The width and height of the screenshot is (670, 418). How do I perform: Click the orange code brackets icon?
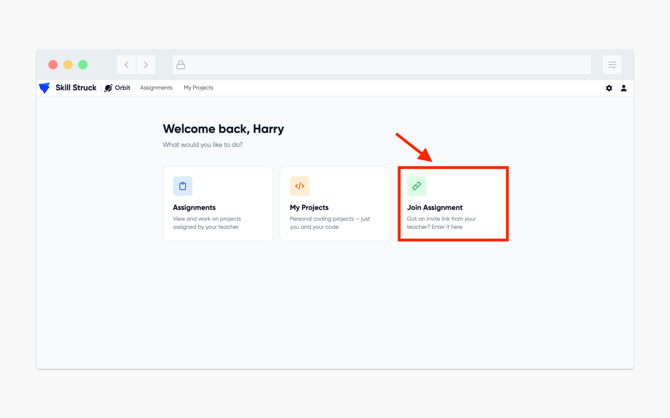coord(300,186)
